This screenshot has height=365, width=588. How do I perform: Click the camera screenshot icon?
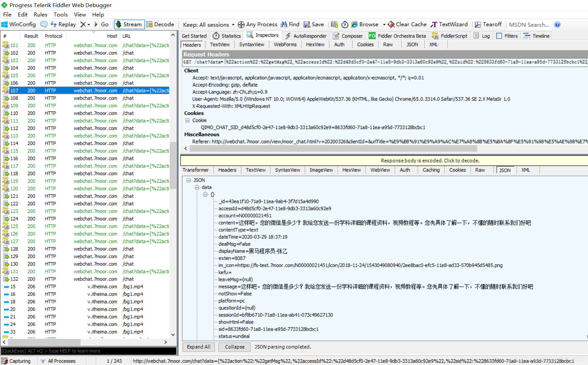334,24
